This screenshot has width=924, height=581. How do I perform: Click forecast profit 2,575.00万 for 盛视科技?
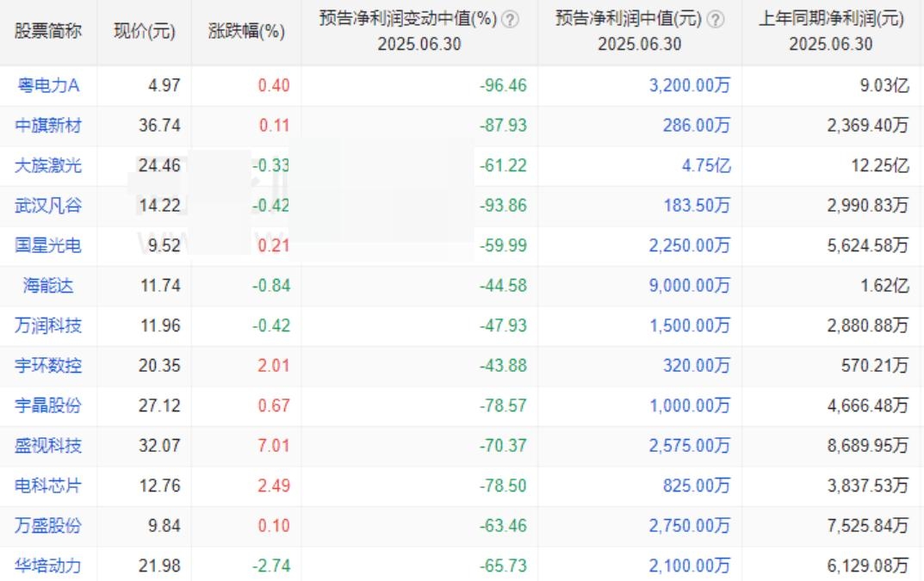(x=690, y=446)
